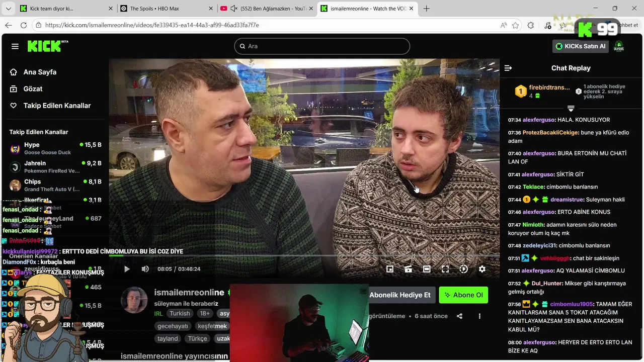Expand the gift leaderboard chevron
Image resolution: width=644 pixels, height=362 pixels.
point(571,109)
